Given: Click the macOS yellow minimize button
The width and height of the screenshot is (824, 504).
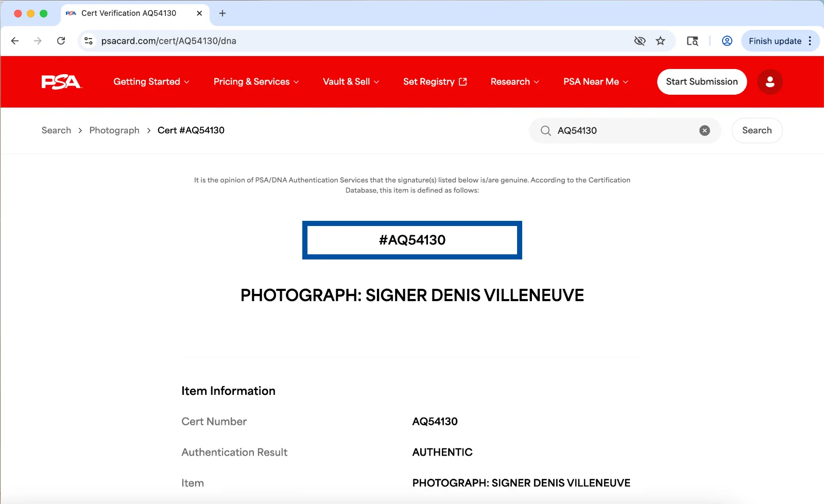Looking at the screenshot, I should pos(31,13).
